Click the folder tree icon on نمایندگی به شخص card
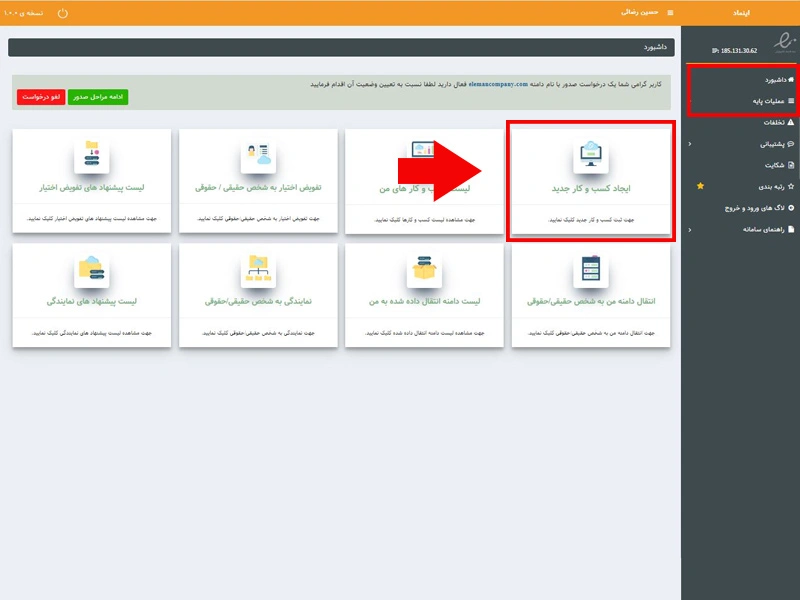This screenshot has height=600, width=800. [x=258, y=269]
